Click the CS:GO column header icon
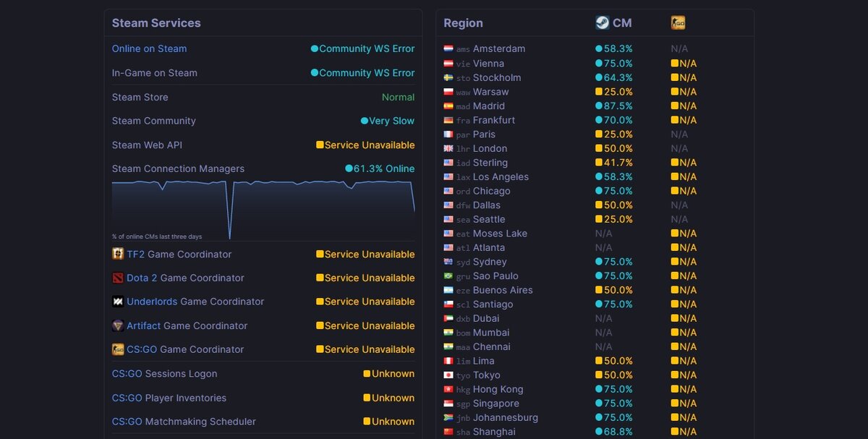The width and height of the screenshot is (868, 439). pos(678,22)
